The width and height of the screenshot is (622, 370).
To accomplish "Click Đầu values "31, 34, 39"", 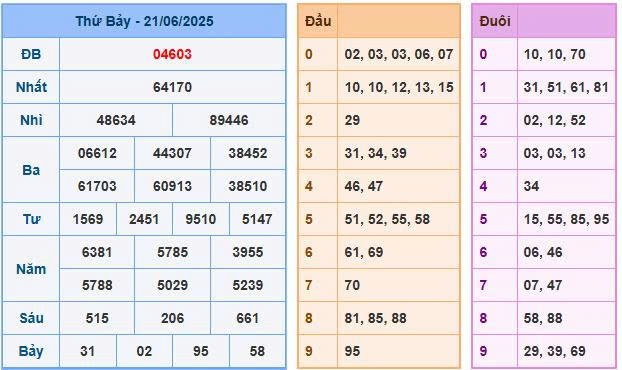I will click(x=375, y=153).
